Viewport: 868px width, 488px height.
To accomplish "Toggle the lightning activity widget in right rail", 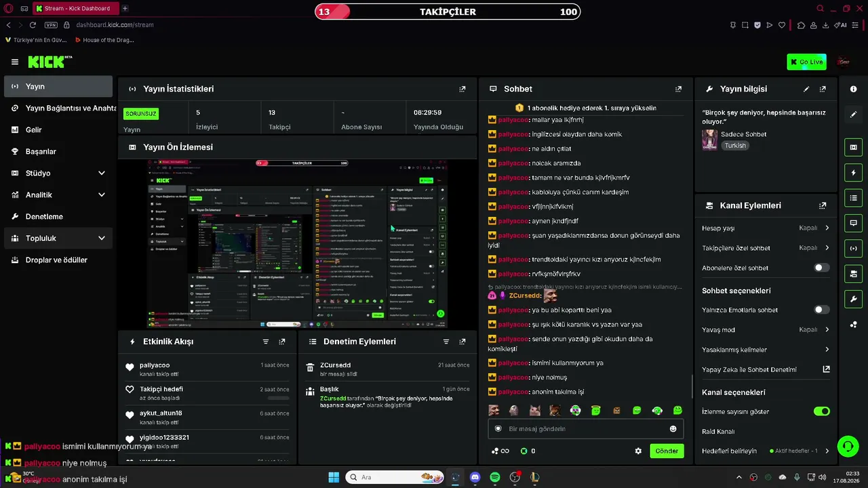I will (853, 172).
